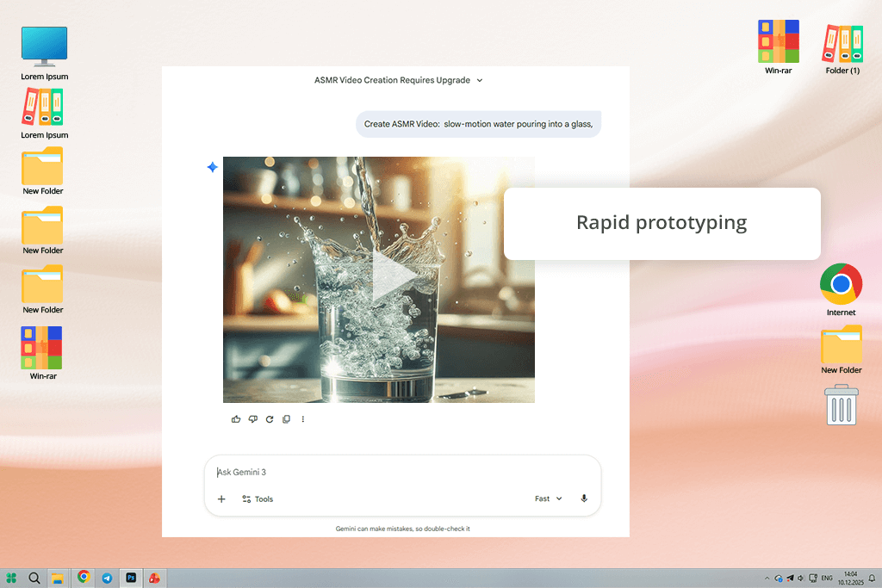Open the Folder (1) binders icon
The image size is (882, 588).
click(x=842, y=49)
